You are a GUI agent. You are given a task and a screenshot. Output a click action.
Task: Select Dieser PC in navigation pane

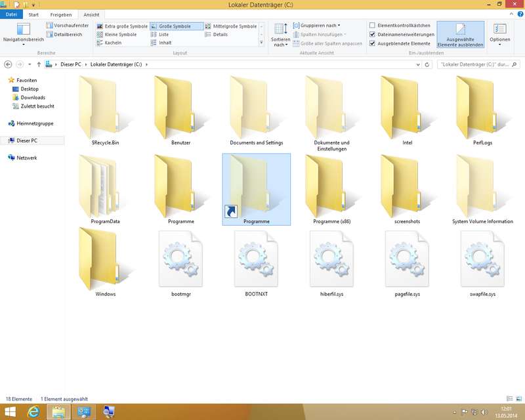[x=23, y=140]
